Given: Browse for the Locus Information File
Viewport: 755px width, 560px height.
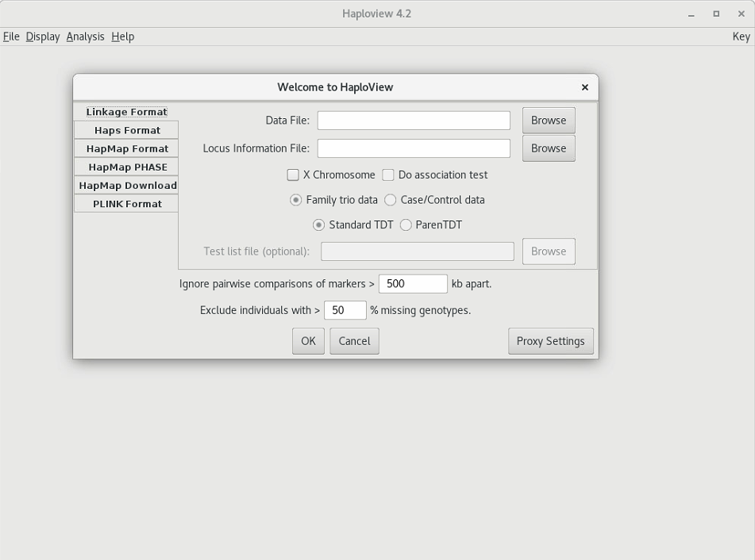Looking at the screenshot, I should 549,148.
